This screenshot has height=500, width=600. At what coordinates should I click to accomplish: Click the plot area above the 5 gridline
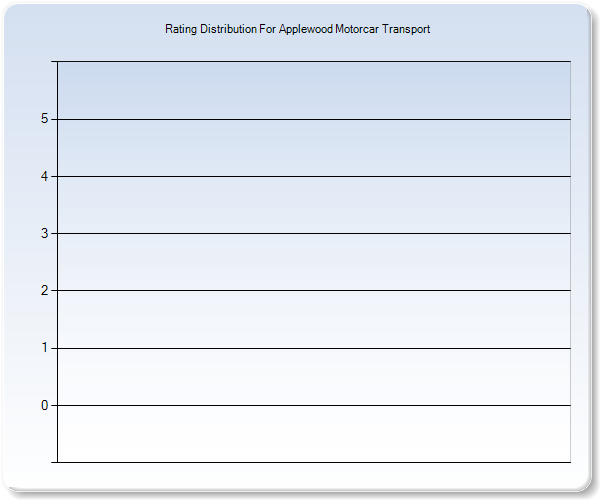tap(314, 91)
